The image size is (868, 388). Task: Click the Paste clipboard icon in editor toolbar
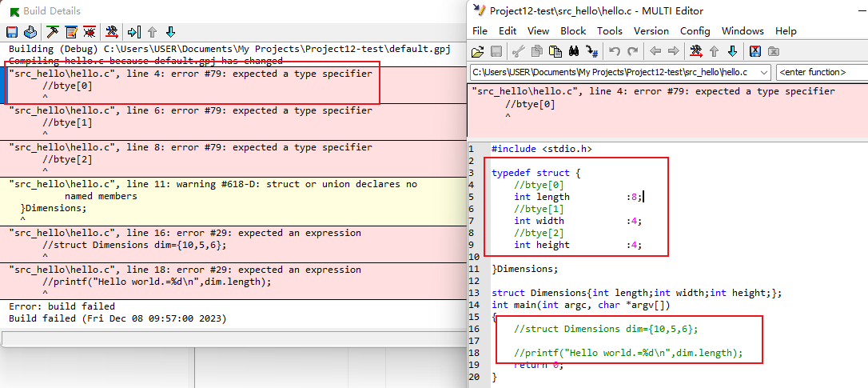pyautogui.click(x=555, y=51)
